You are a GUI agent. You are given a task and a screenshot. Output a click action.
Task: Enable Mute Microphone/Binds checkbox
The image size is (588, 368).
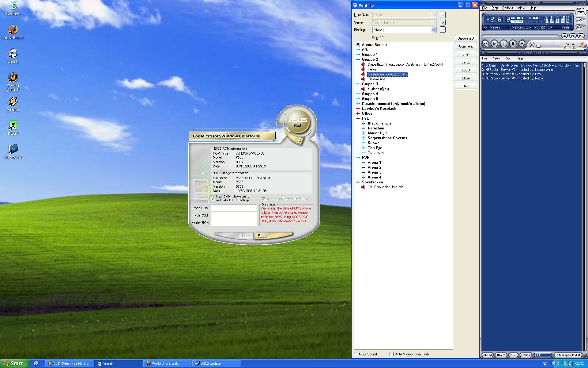(x=391, y=354)
